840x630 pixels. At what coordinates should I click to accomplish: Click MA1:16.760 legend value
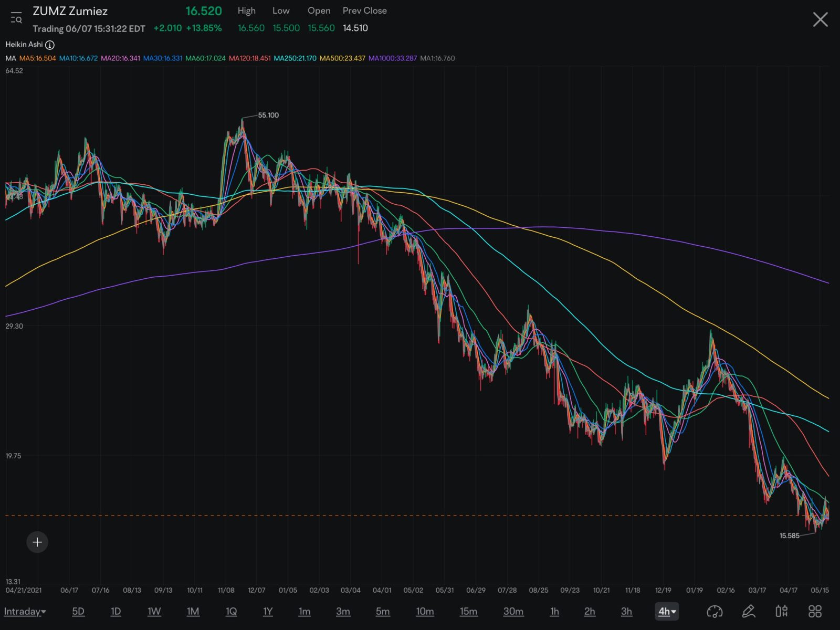[437, 58]
